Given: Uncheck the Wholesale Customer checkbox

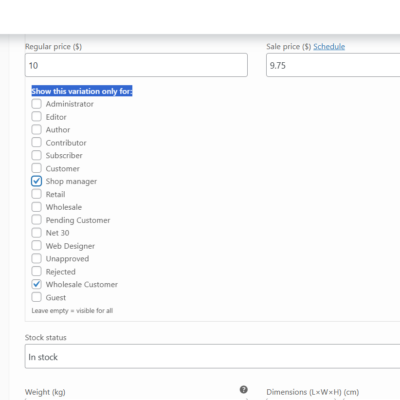Looking at the screenshot, I should [36, 284].
